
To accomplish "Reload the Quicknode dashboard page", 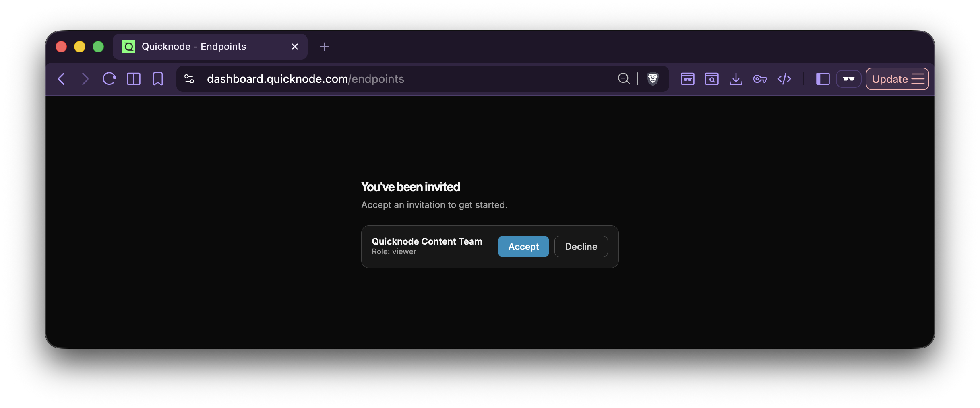I will click(109, 79).
